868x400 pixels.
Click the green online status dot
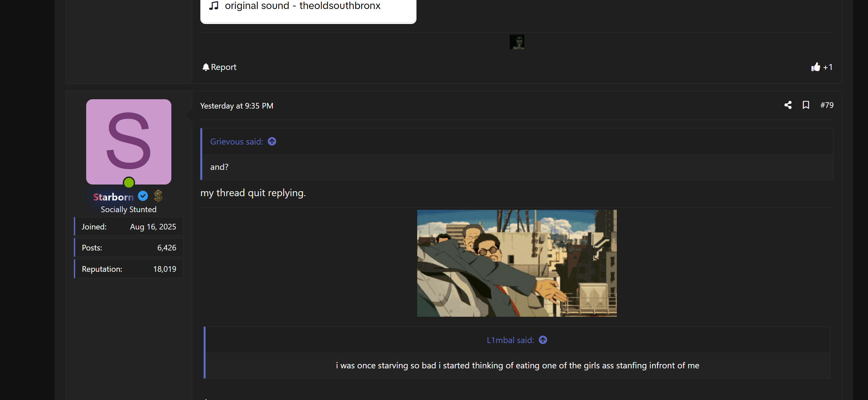pyautogui.click(x=129, y=183)
